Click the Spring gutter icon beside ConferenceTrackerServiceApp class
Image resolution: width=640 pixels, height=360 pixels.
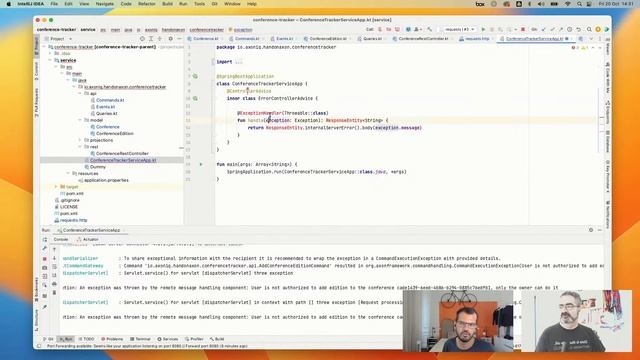point(195,76)
